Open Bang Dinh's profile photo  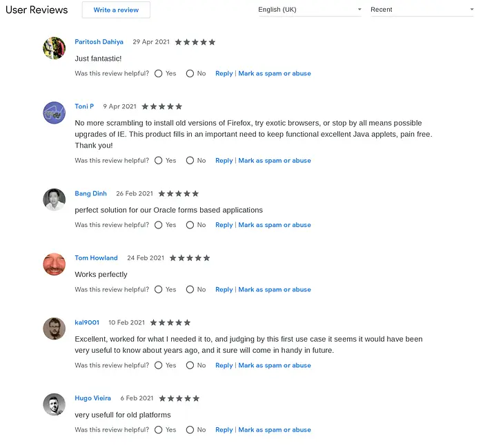pos(54,199)
